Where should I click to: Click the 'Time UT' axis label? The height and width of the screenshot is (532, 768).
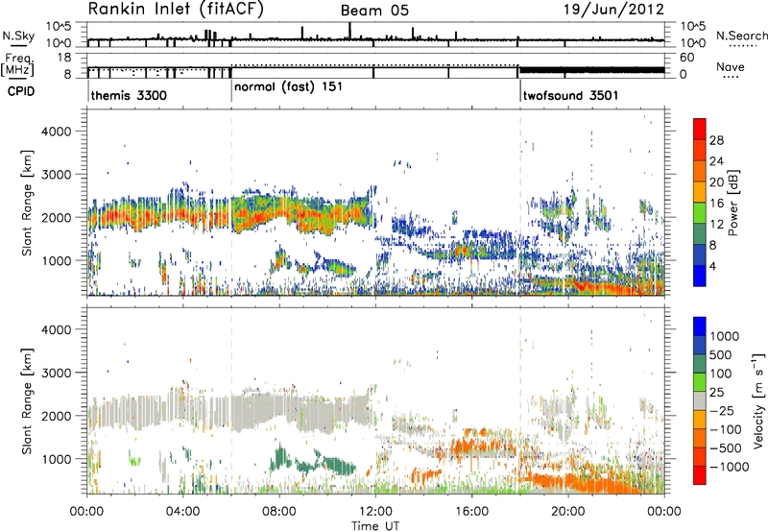375,526
